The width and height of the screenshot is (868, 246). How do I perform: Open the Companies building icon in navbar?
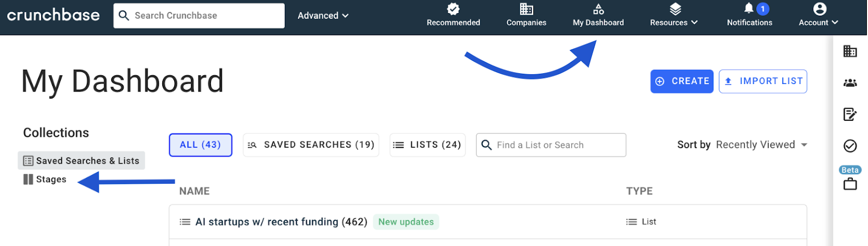pos(526,9)
